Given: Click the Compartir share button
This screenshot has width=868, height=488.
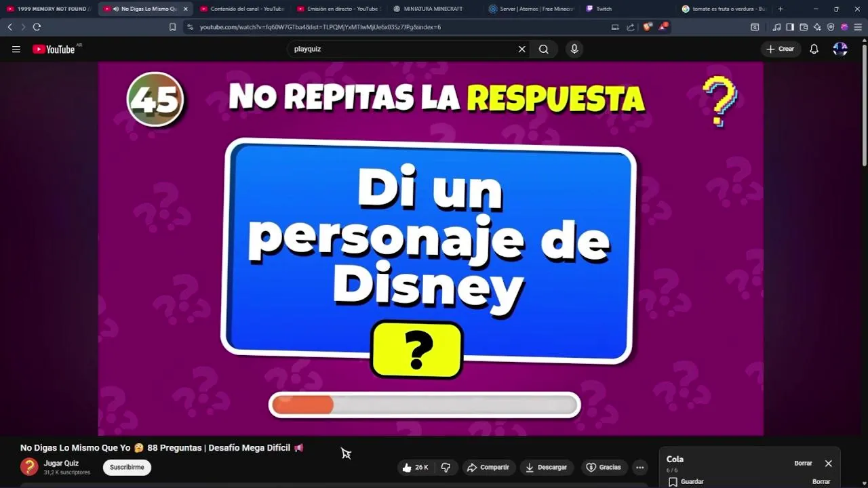Looking at the screenshot, I should point(488,467).
